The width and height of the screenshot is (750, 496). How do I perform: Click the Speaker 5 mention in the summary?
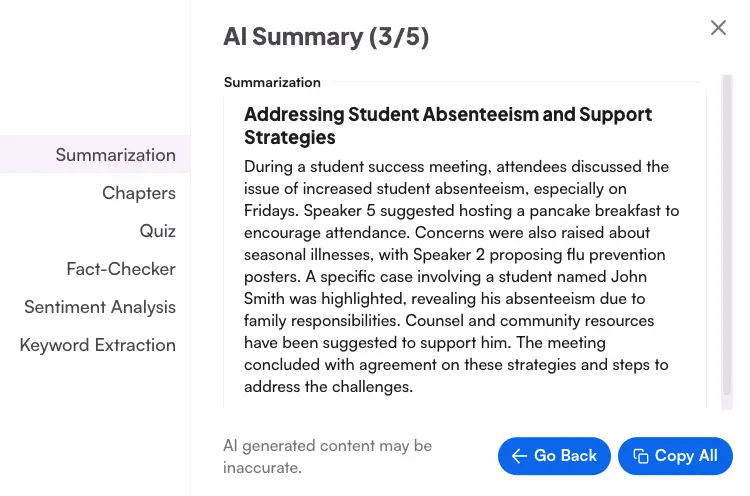(x=339, y=210)
